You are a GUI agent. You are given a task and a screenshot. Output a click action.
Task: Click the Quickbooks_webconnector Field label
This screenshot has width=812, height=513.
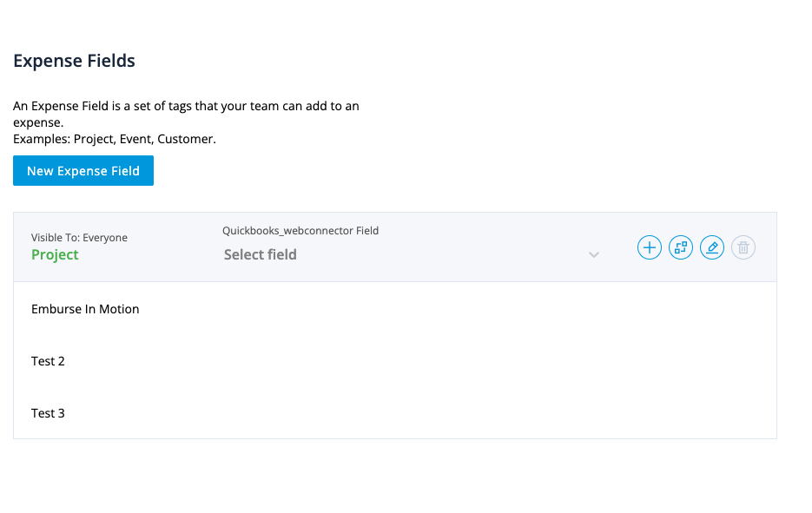300,231
